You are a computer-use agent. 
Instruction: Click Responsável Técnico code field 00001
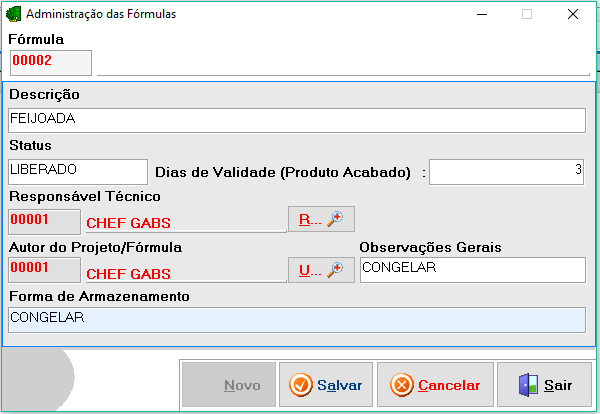click(44, 222)
